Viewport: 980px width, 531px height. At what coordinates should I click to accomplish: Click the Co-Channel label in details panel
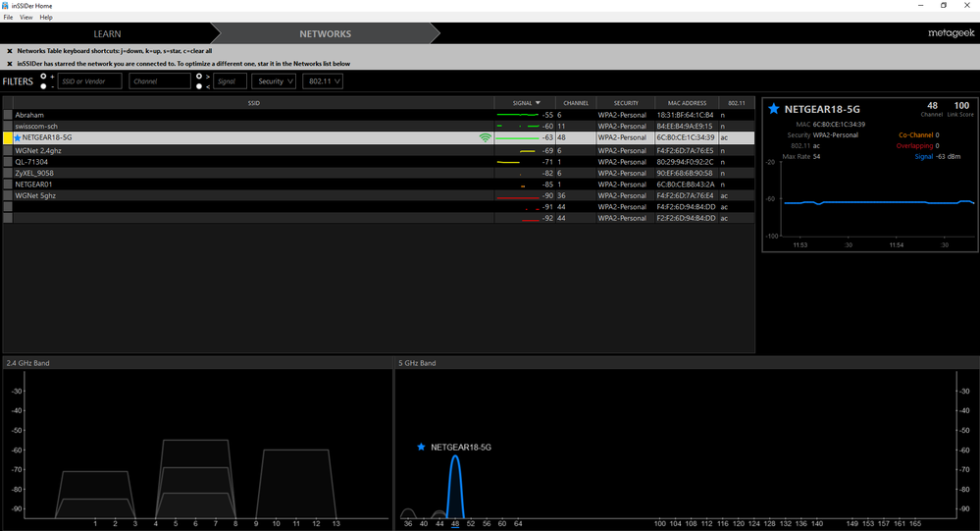tap(915, 135)
